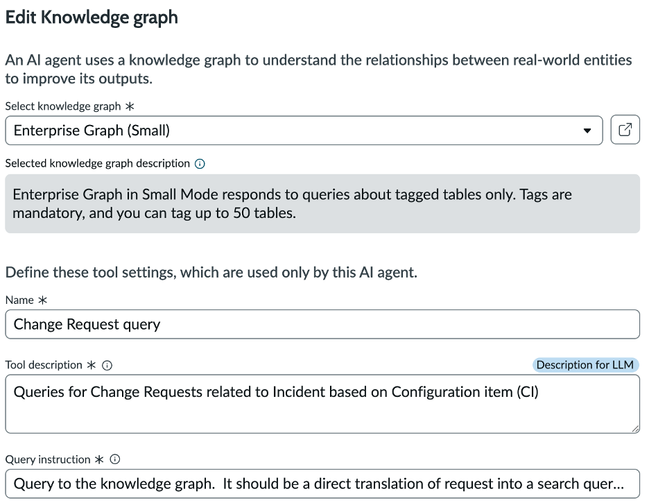The image size is (649, 501).
Task: Click info icon next to Tool description
Action: pyautogui.click(x=107, y=365)
